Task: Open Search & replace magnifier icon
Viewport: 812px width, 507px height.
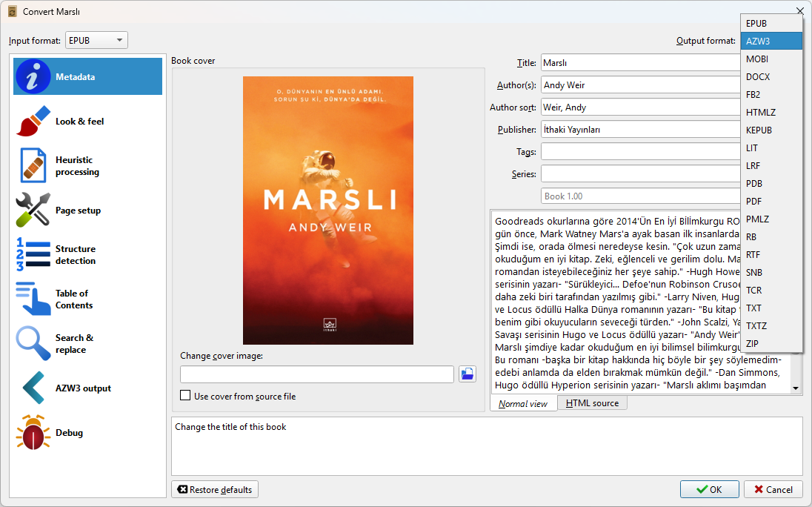Action: pos(33,344)
